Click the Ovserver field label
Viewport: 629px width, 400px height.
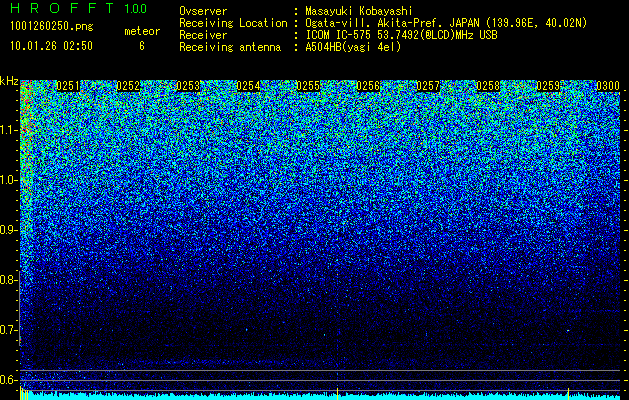(x=203, y=11)
